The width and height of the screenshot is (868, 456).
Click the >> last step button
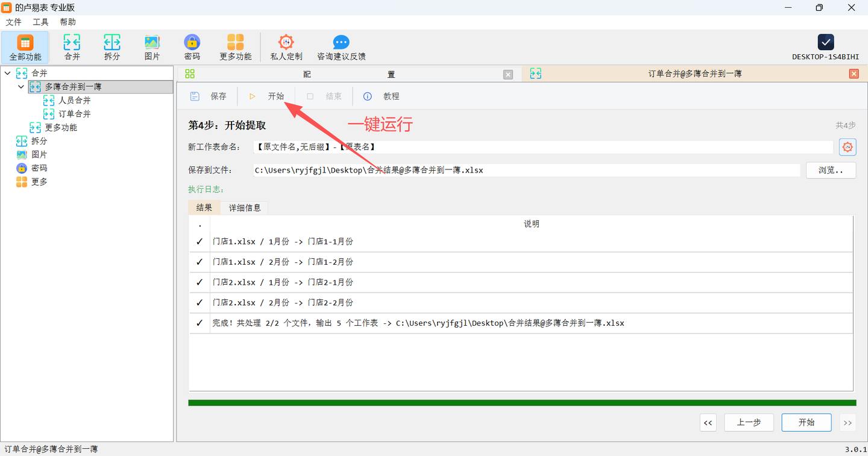click(848, 423)
